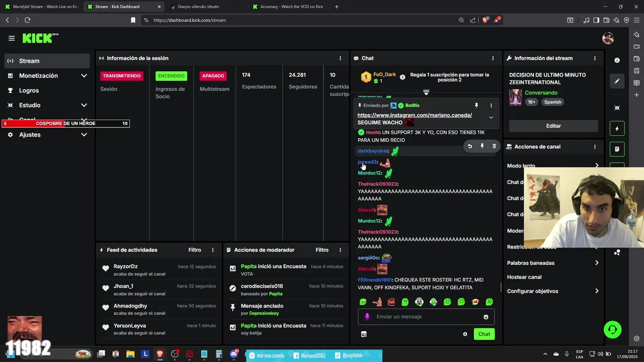Expand the Ajustes sidebar section
This screenshot has width=644, height=362.
tap(84, 135)
